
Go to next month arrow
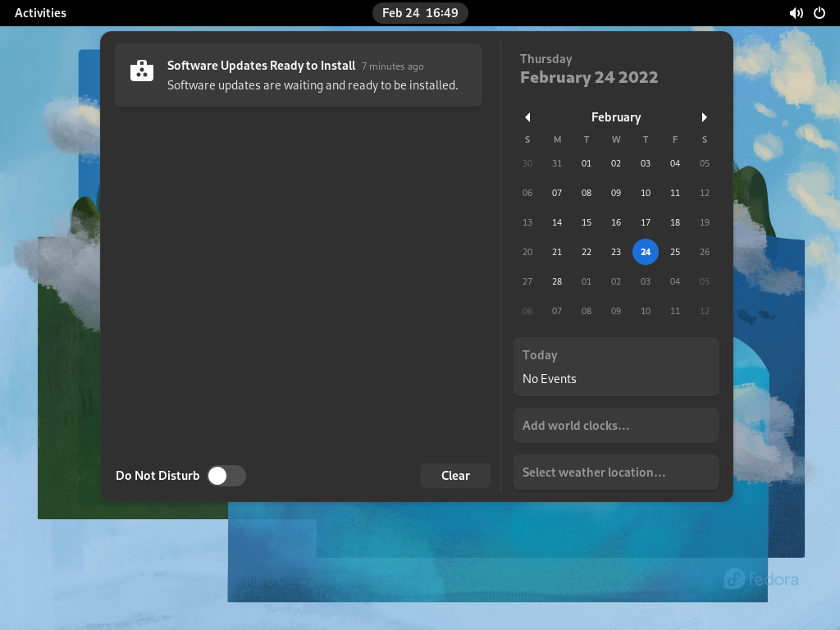pyautogui.click(x=705, y=117)
